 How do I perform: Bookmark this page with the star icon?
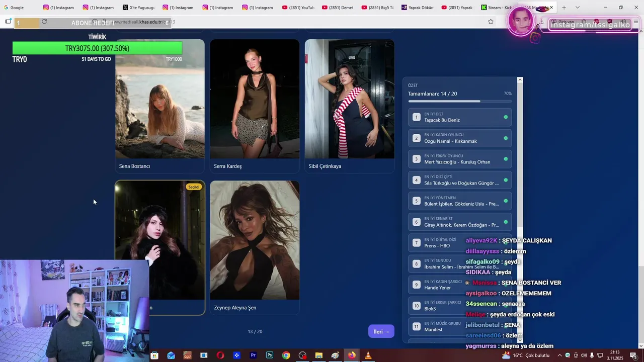(x=491, y=22)
